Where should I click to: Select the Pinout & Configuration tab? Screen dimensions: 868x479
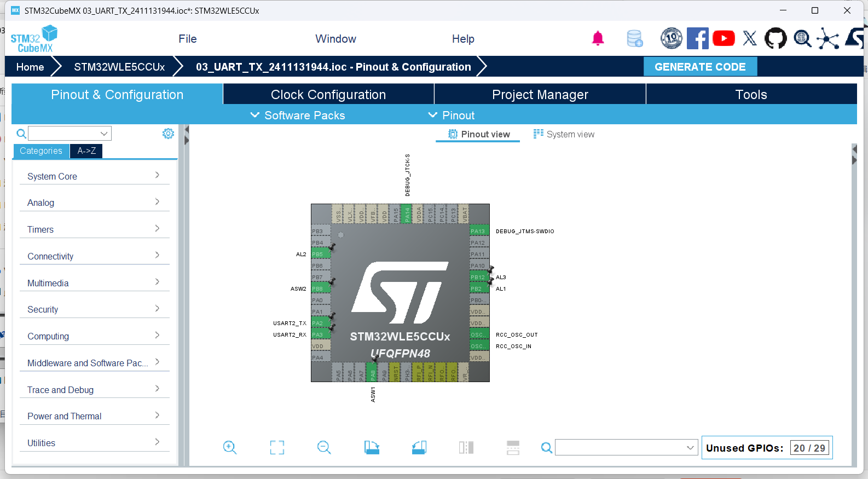point(117,94)
